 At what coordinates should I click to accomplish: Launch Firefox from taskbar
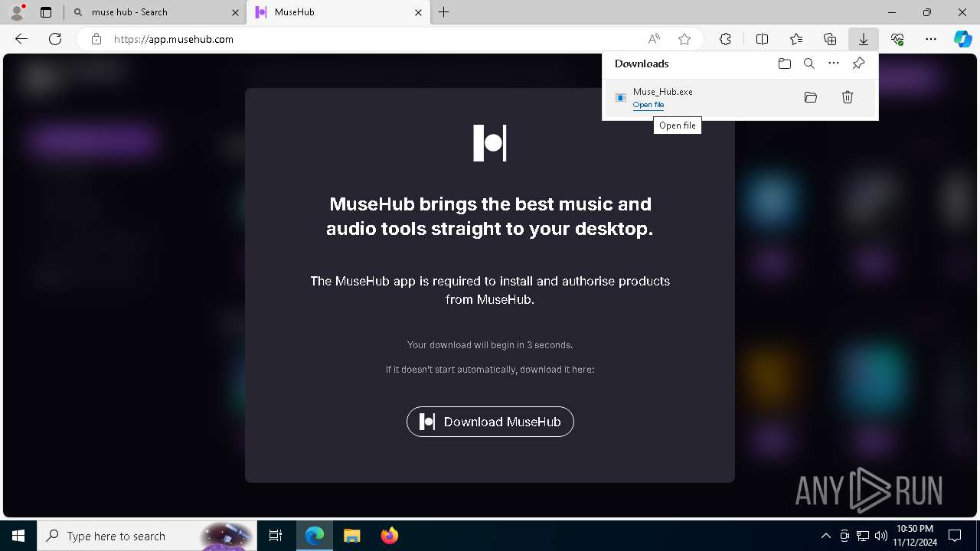390,536
